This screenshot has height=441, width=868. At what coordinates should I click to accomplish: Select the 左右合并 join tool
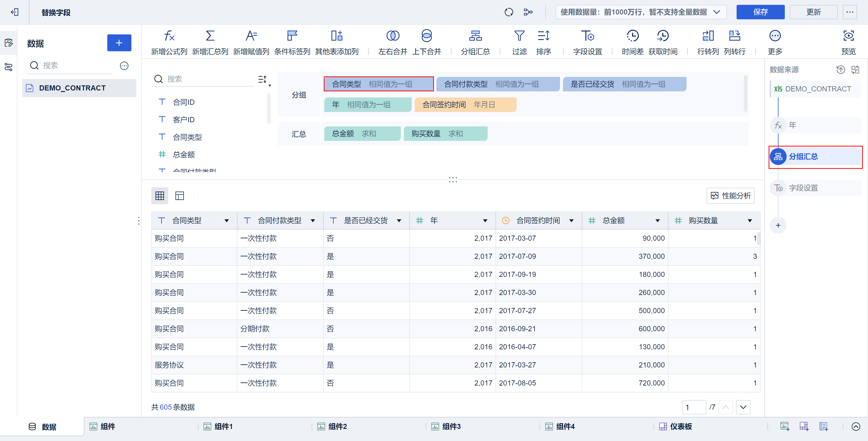(x=392, y=36)
